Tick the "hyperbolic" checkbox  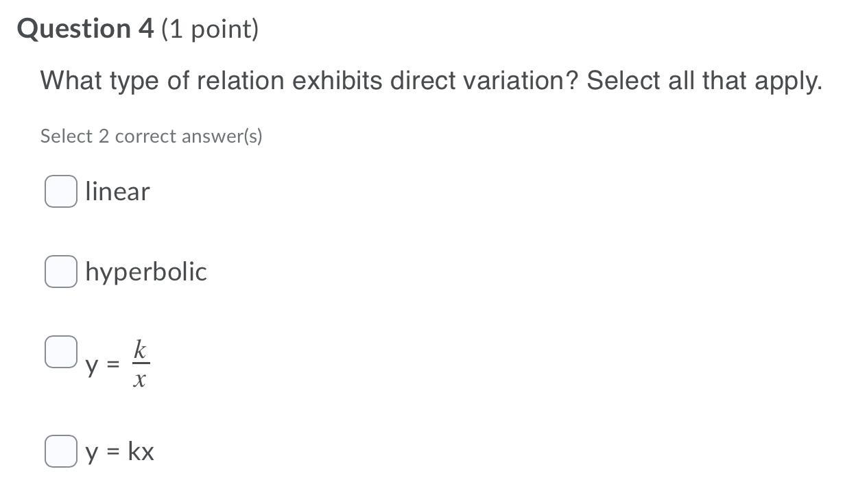[60, 272]
